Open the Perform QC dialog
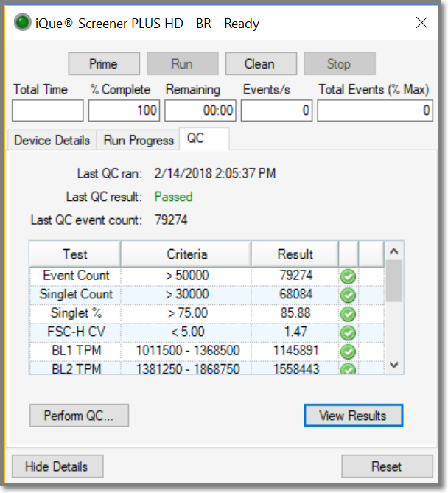Viewport: 448px width, 493px height. pyautogui.click(x=79, y=416)
